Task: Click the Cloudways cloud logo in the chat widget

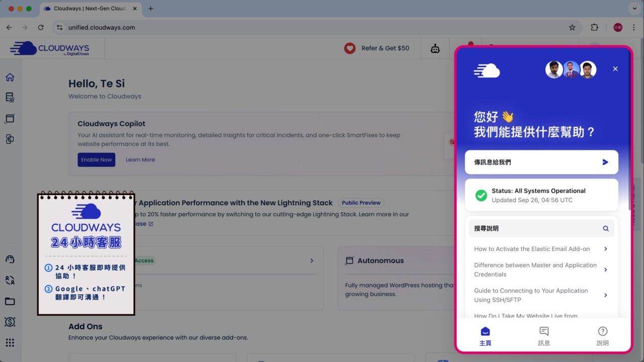Action: point(486,70)
